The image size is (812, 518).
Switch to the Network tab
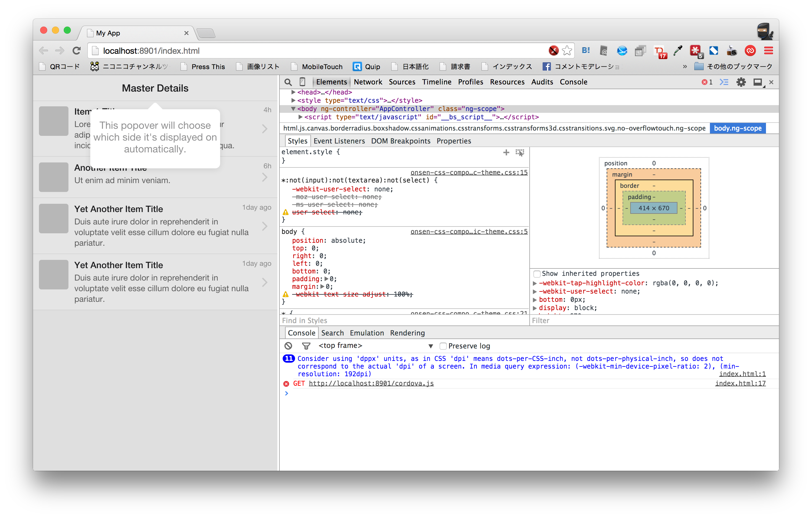[x=368, y=82]
